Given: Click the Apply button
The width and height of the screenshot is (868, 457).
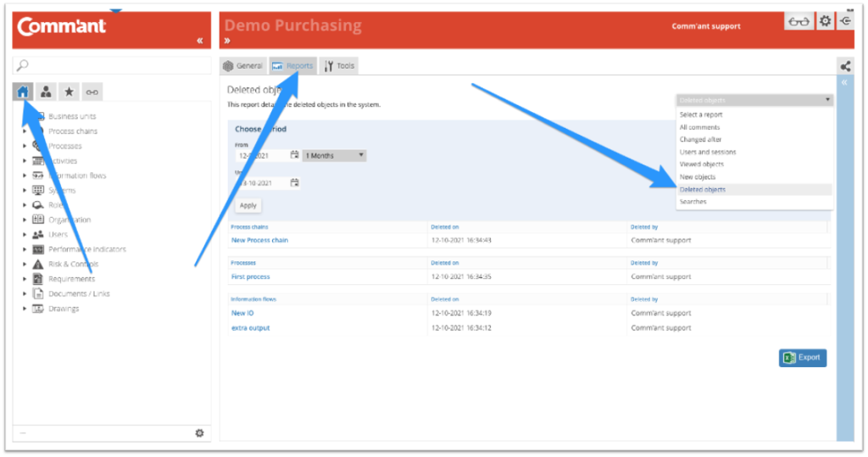Looking at the screenshot, I should (x=248, y=205).
